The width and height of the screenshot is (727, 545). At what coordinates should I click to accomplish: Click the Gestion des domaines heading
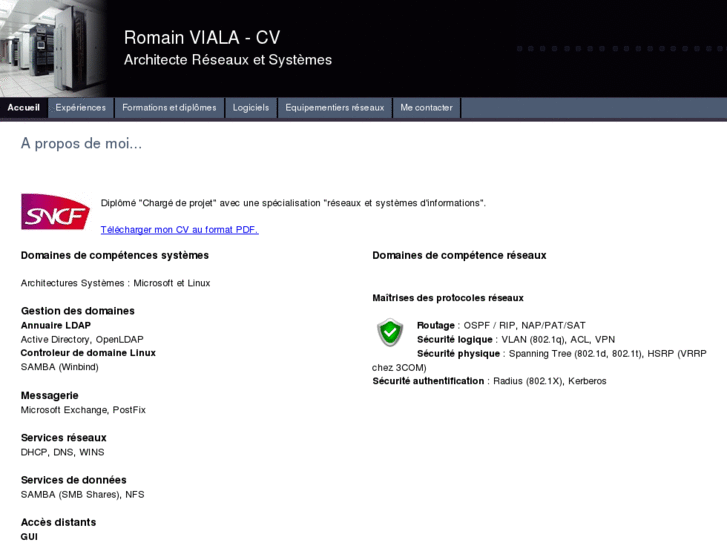(x=78, y=311)
